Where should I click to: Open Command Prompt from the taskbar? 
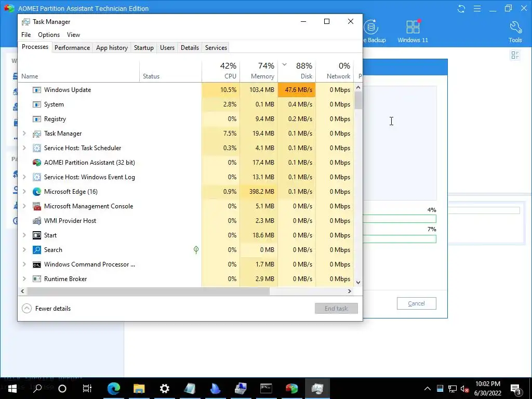[266, 388]
